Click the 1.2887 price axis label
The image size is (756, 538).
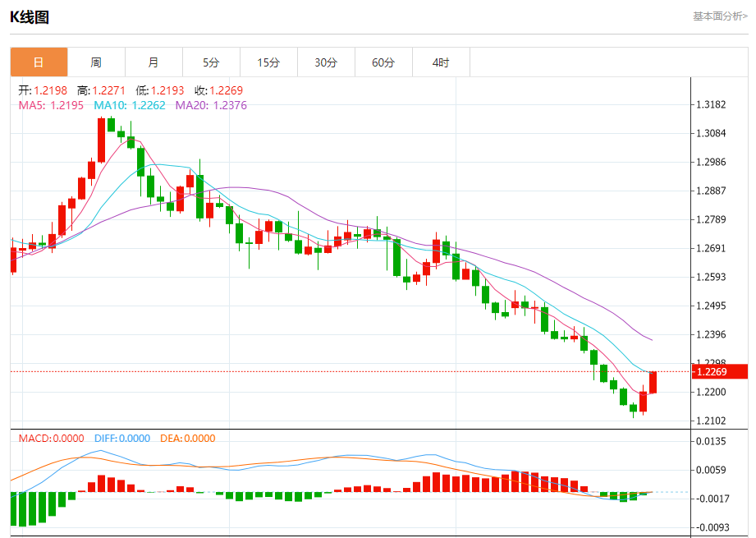click(x=711, y=191)
